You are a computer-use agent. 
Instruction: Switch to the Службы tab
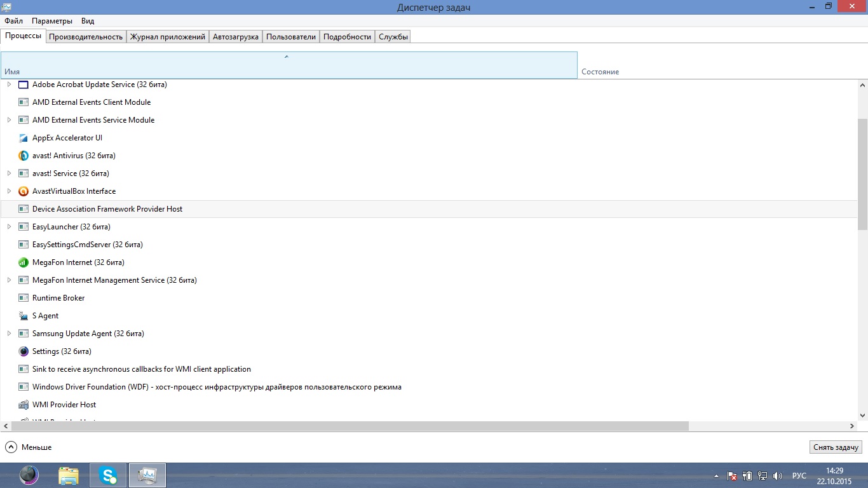click(x=393, y=37)
